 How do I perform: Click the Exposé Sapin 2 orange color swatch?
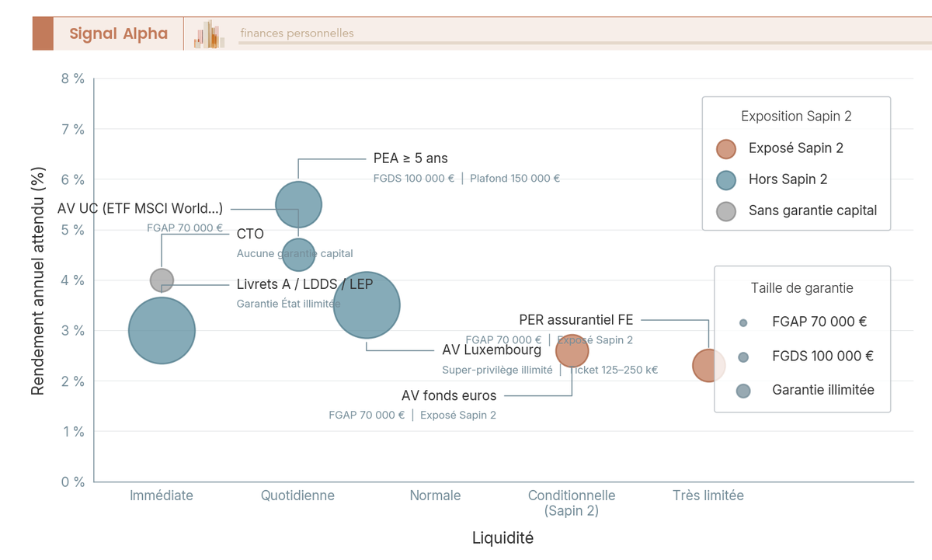tap(725, 148)
